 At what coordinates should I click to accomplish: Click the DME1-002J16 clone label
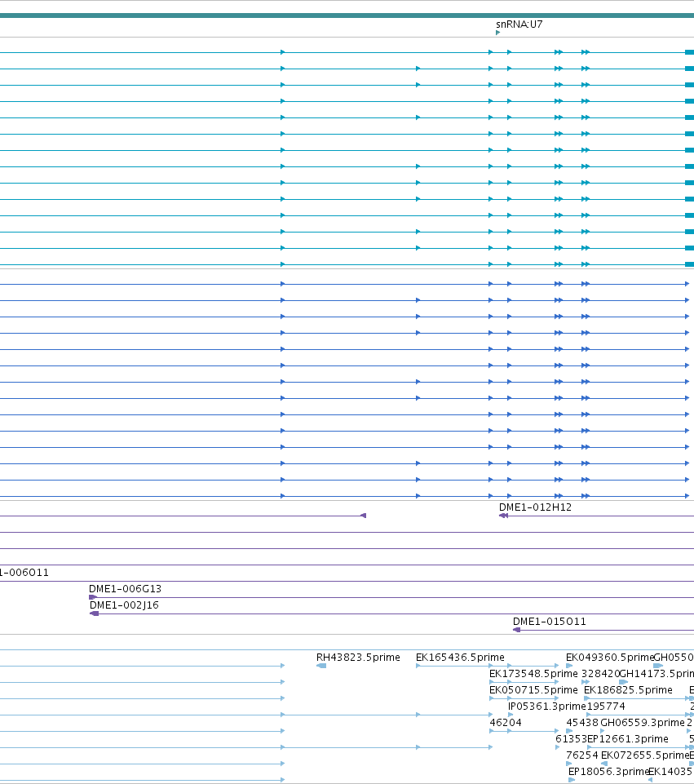coord(124,605)
